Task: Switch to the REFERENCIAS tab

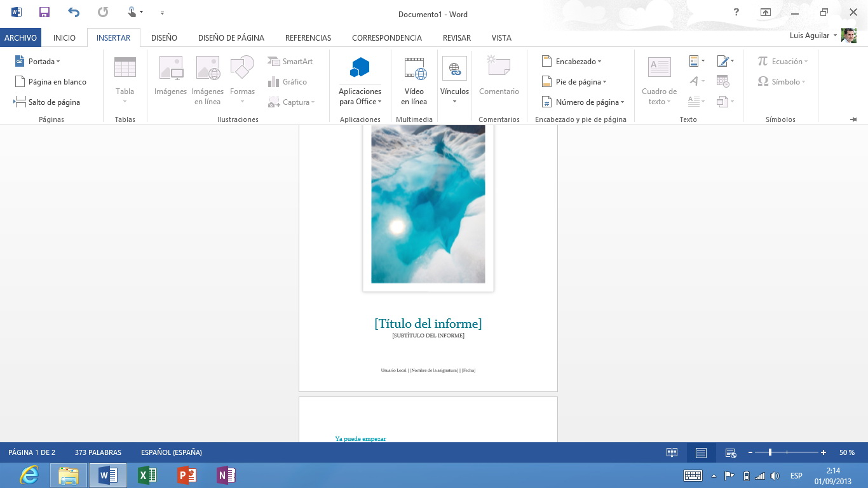Action: coord(308,37)
